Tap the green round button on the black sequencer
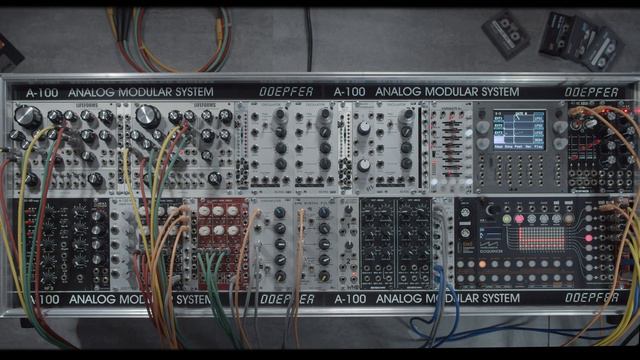The width and height of the screenshot is (640, 360). coord(507,219)
